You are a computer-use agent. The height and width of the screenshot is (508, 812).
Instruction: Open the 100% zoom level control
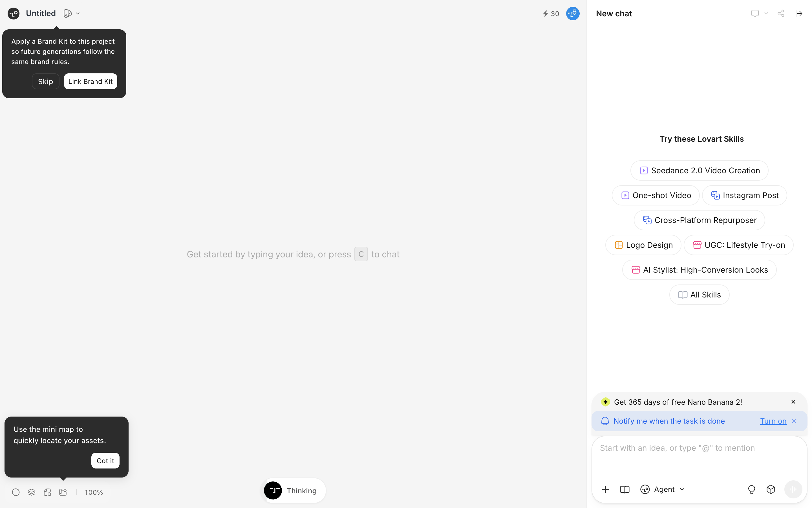coord(94,492)
